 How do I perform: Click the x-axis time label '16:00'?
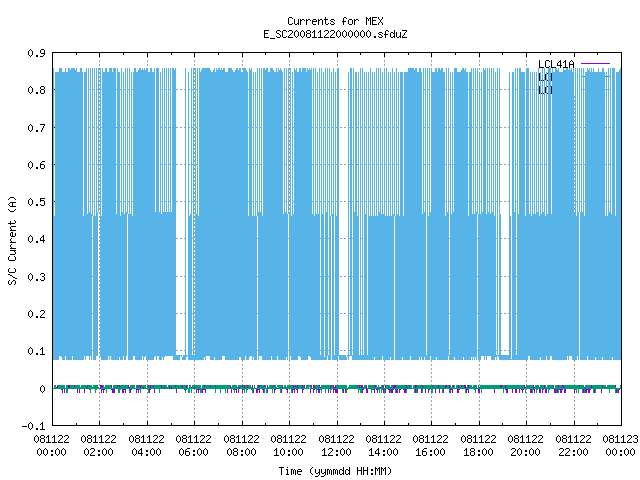coord(430,452)
